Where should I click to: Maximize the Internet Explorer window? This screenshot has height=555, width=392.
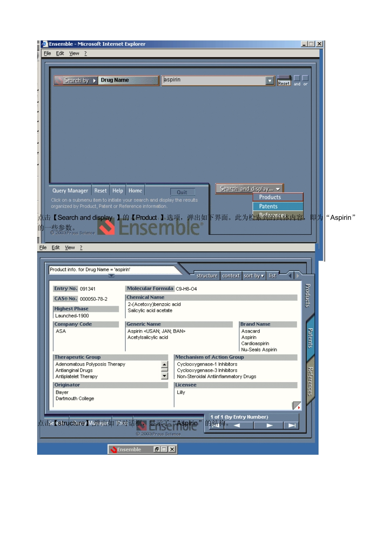(x=312, y=44)
